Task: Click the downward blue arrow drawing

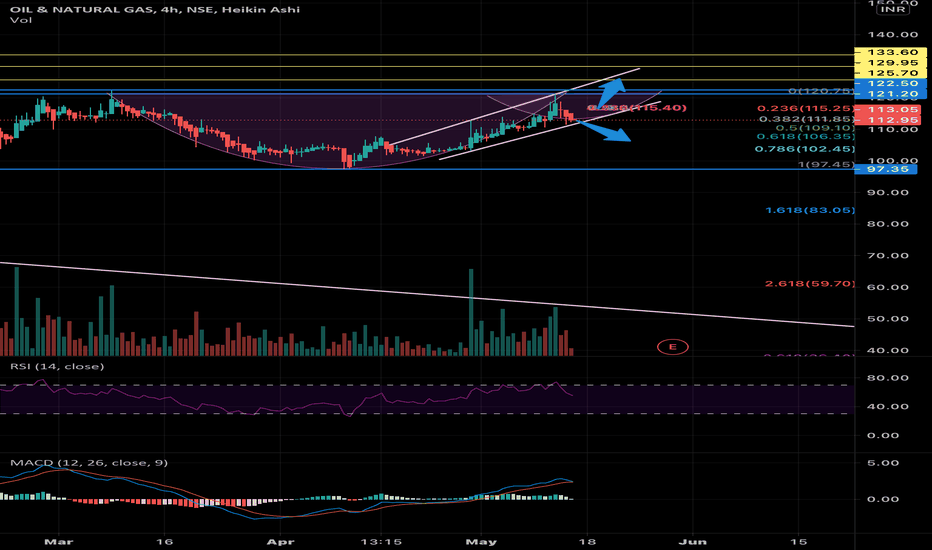Action: (605, 131)
